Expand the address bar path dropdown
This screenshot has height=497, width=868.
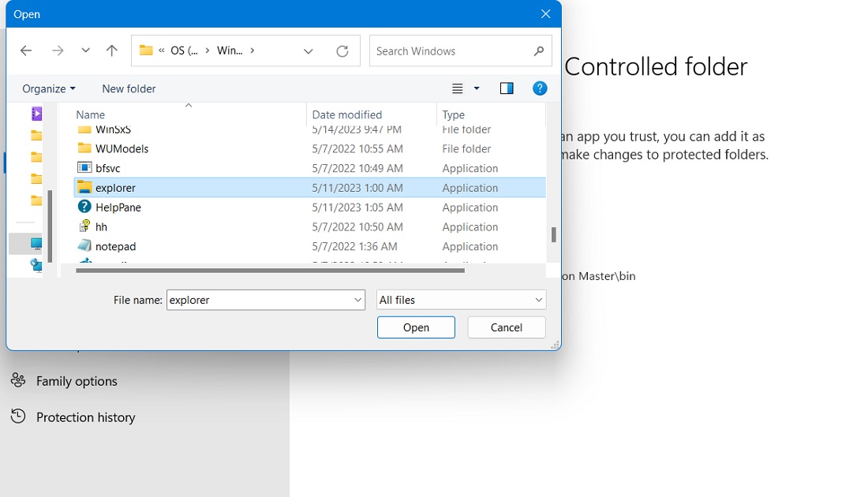tap(309, 50)
